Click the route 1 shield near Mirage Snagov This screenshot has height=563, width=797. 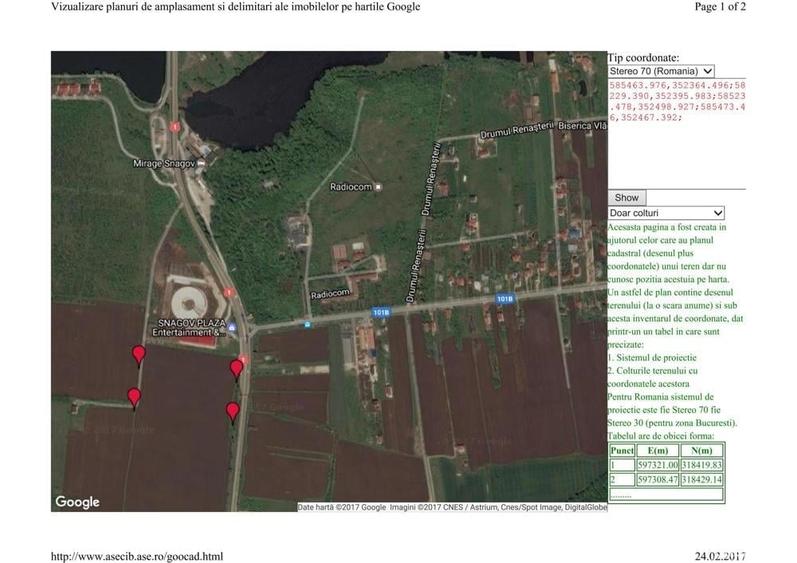tap(175, 127)
